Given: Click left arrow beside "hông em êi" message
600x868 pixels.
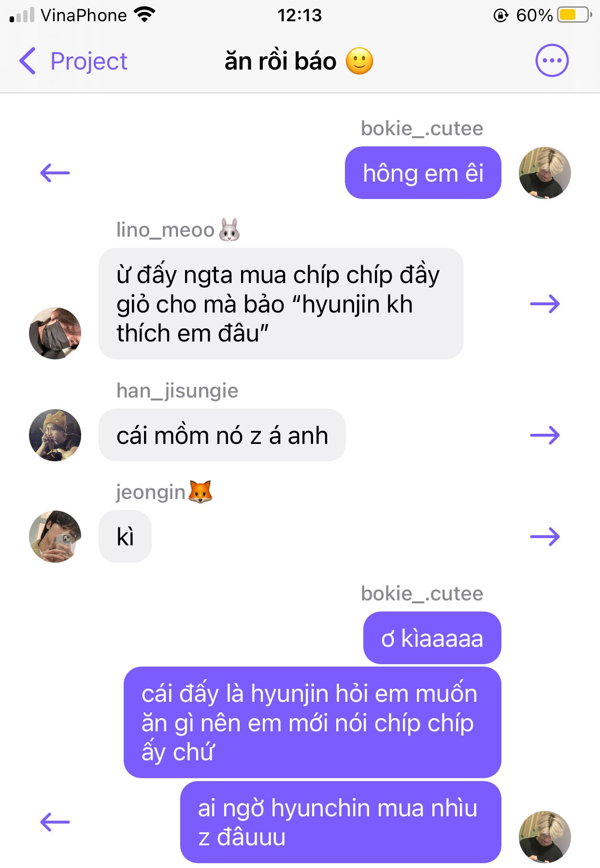Looking at the screenshot, I should (55, 172).
